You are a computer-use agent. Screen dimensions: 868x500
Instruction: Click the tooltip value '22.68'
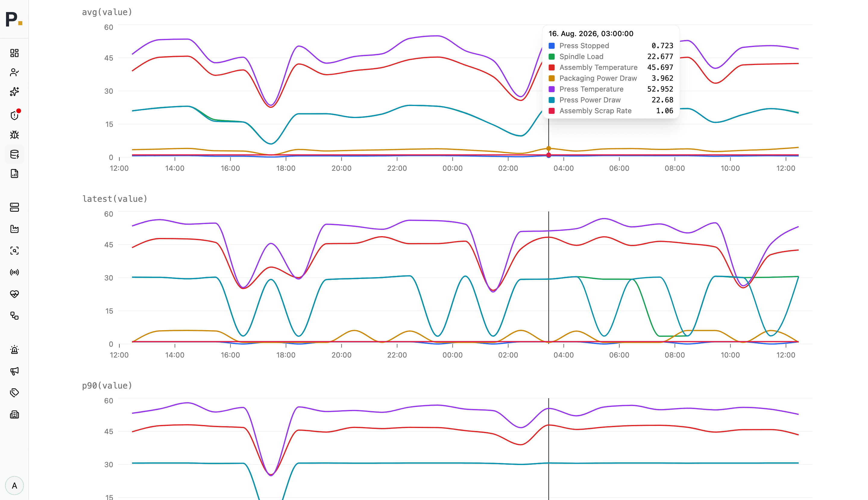point(662,100)
